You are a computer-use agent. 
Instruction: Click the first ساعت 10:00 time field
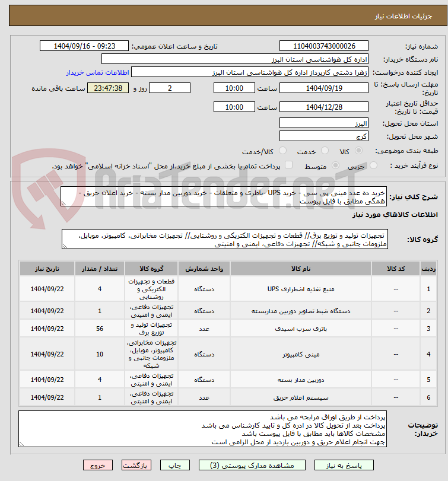pyautogui.click(x=234, y=88)
